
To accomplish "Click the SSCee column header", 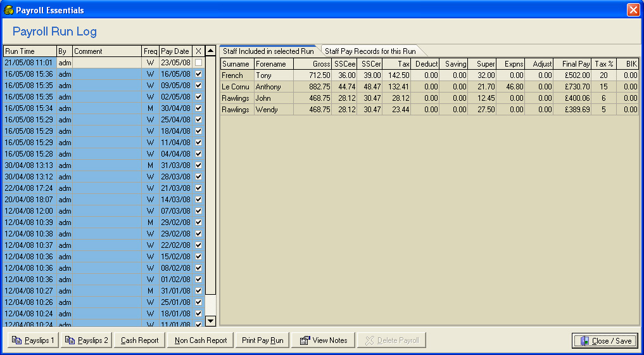I will [x=344, y=64].
